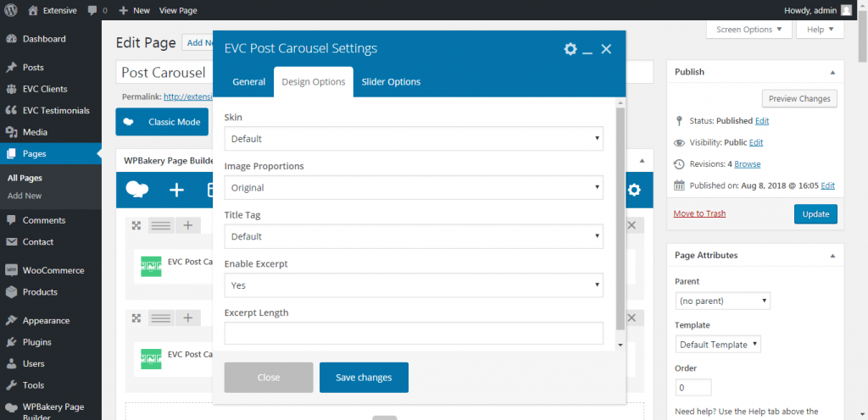Add column with second row's plus icon
The image size is (868, 420).
click(x=188, y=318)
